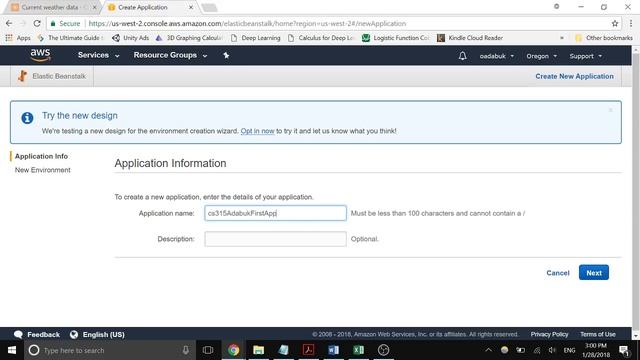Click the info icon in the banner
This screenshot has height=360, width=640.
coord(27,118)
